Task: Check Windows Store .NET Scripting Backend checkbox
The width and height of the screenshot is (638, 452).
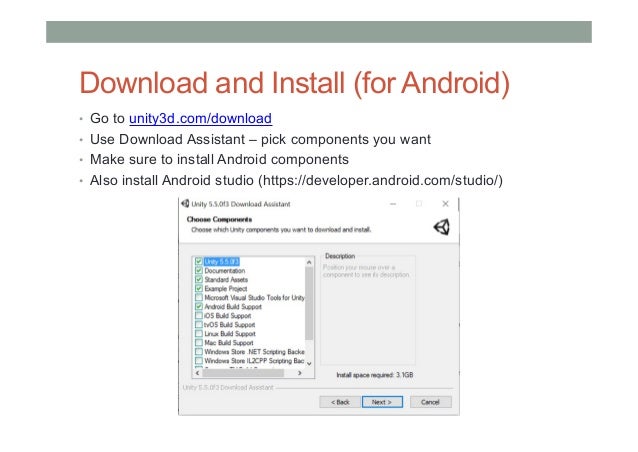Action: pyautogui.click(x=199, y=352)
